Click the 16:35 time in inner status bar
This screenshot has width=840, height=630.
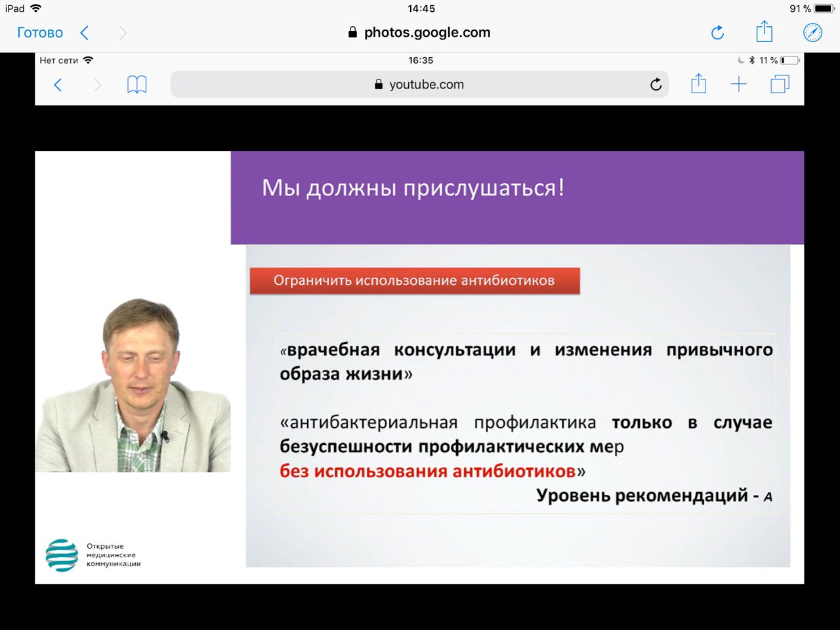coord(421,60)
